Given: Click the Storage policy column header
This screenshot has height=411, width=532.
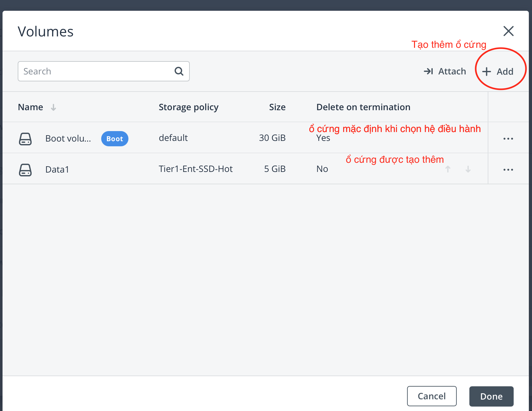Looking at the screenshot, I should point(189,107).
